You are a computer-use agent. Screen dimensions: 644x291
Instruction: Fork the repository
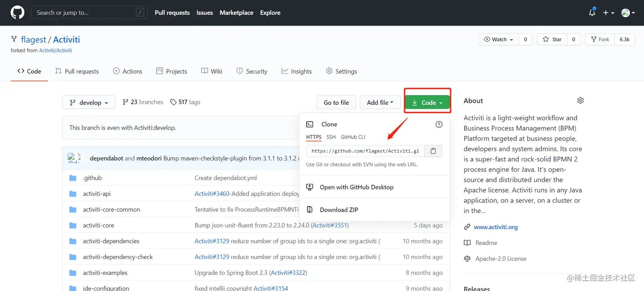(600, 39)
